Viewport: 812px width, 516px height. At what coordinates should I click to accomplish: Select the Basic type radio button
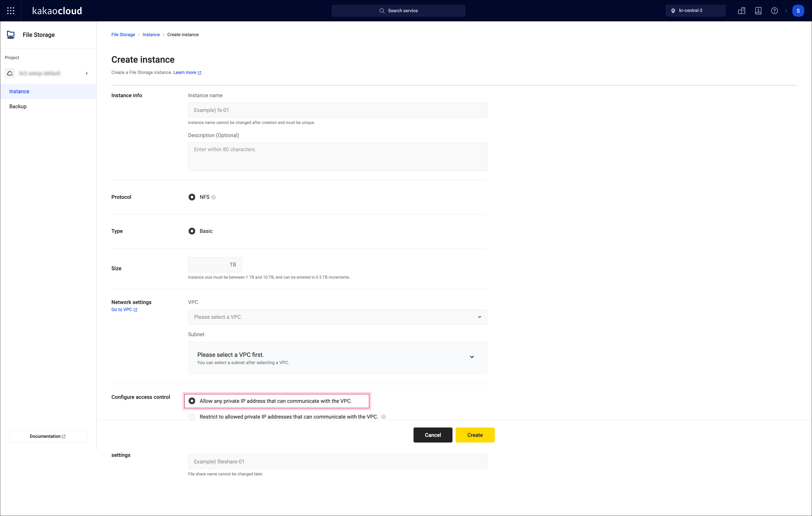(192, 231)
